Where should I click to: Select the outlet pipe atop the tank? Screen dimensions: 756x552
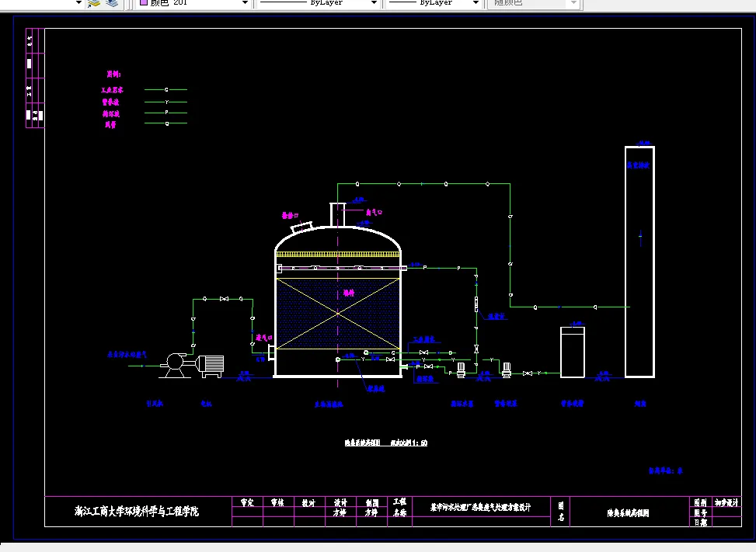click(337, 215)
